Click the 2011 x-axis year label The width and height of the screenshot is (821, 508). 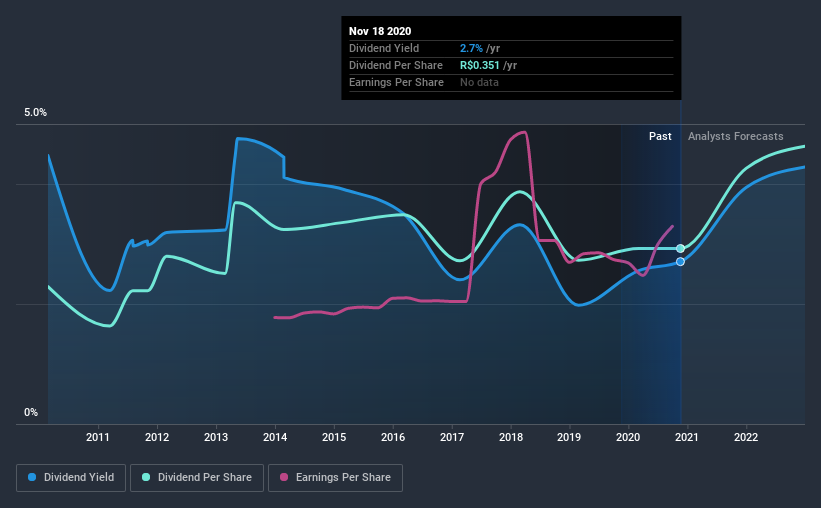pos(97,437)
